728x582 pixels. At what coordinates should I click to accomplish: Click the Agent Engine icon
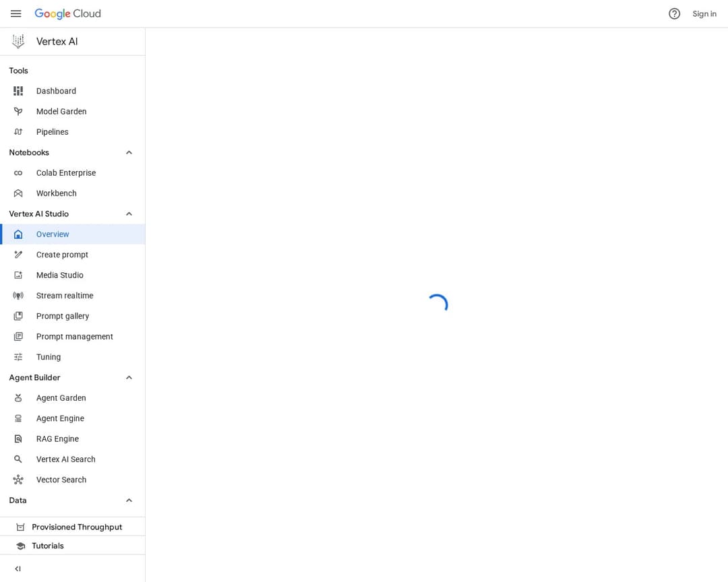tap(18, 418)
